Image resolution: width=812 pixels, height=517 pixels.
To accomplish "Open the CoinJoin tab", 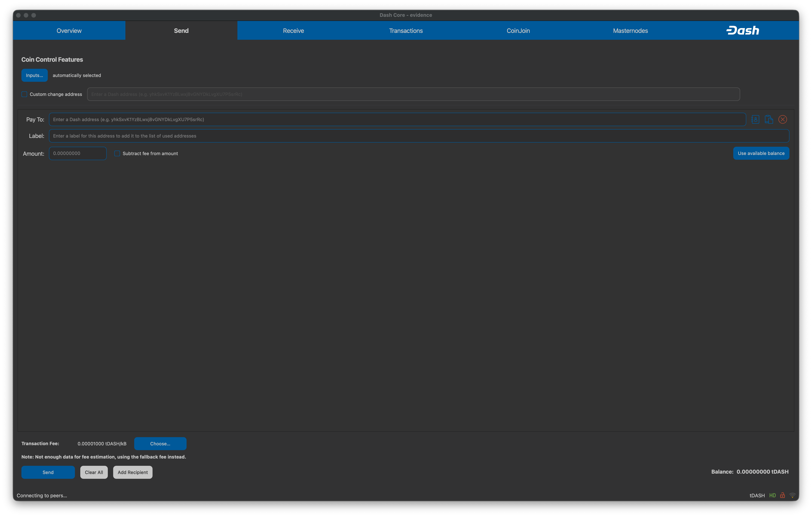I will coord(518,31).
